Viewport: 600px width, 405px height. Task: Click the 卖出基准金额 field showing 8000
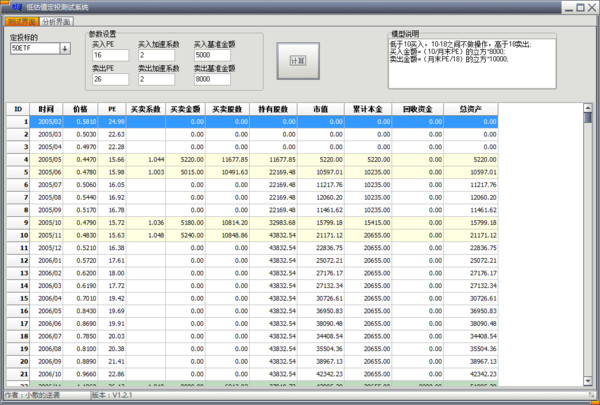(212, 79)
